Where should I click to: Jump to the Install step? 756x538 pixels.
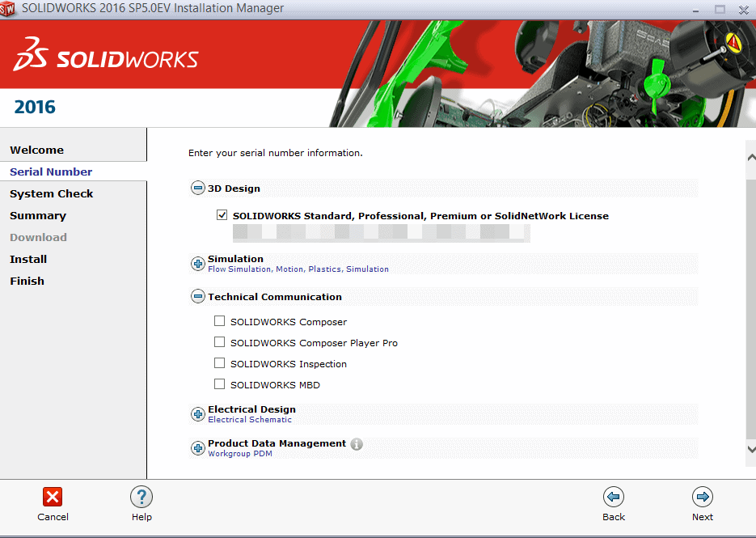[28, 259]
